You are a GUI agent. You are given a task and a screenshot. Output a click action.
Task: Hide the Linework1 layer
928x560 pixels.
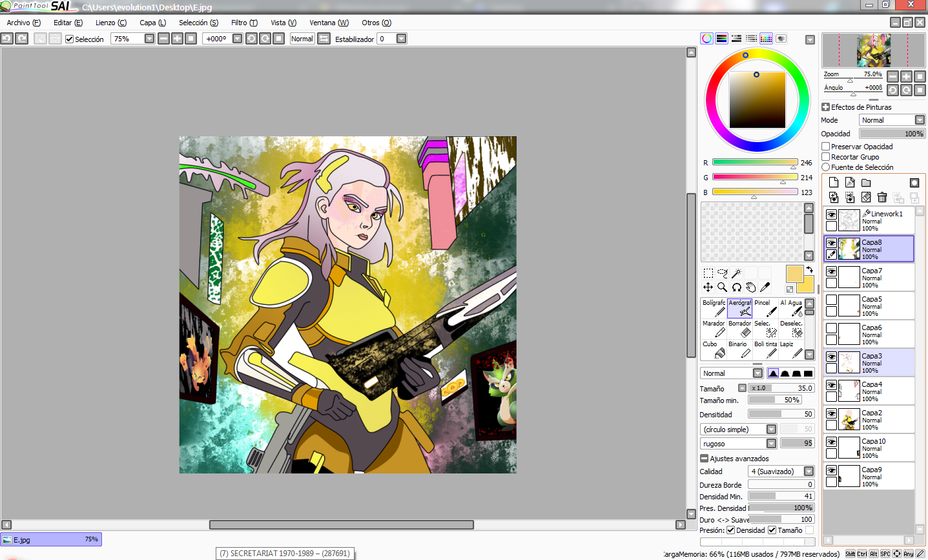point(831,214)
